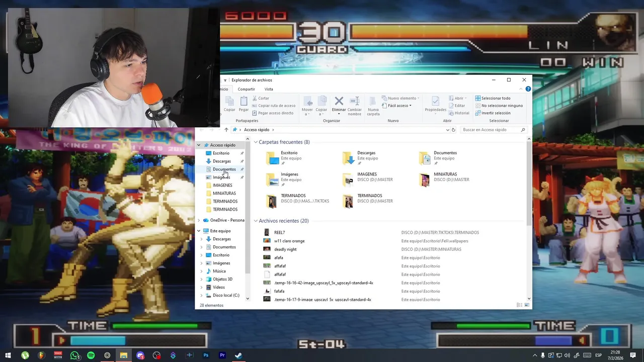
Task: Open the Descargas tile in Carpetas frecuentes
Action: [360, 158]
